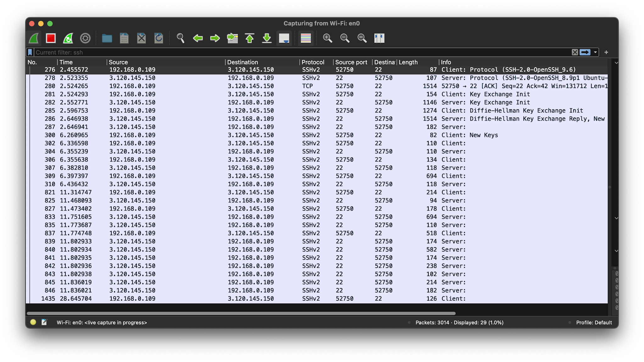Jump to the last packet
The width and height of the screenshot is (644, 362).
[267, 38]
